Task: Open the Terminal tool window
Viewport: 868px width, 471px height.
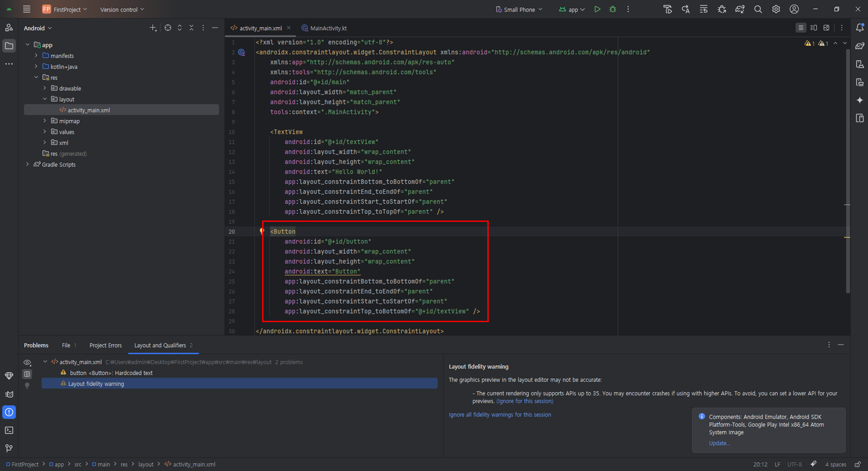Action: [9, 430]
